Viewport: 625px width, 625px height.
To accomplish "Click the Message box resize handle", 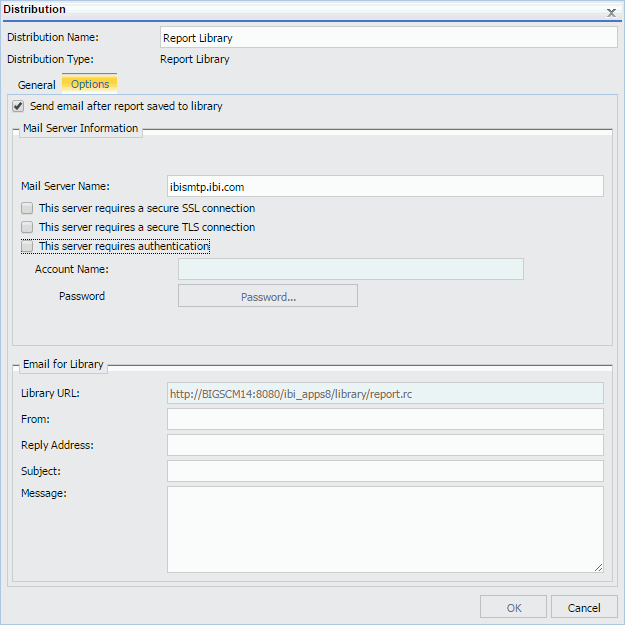I will [x=598, y=568].
